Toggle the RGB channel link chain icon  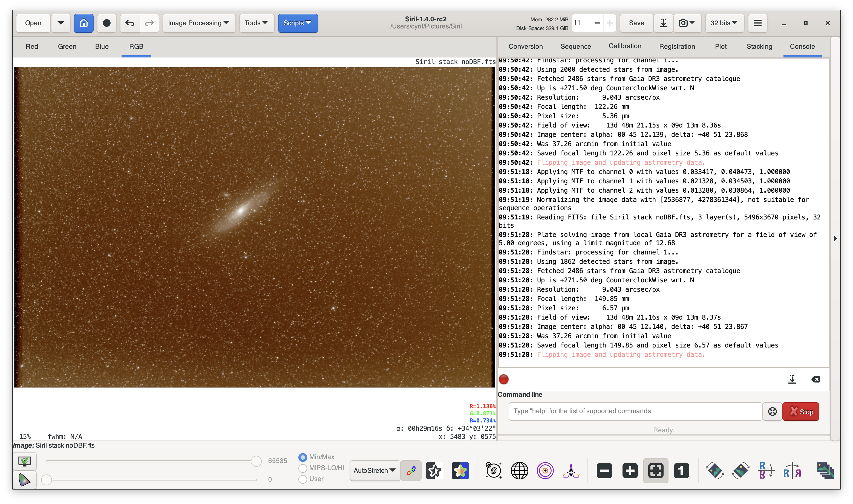pos(411,471)
